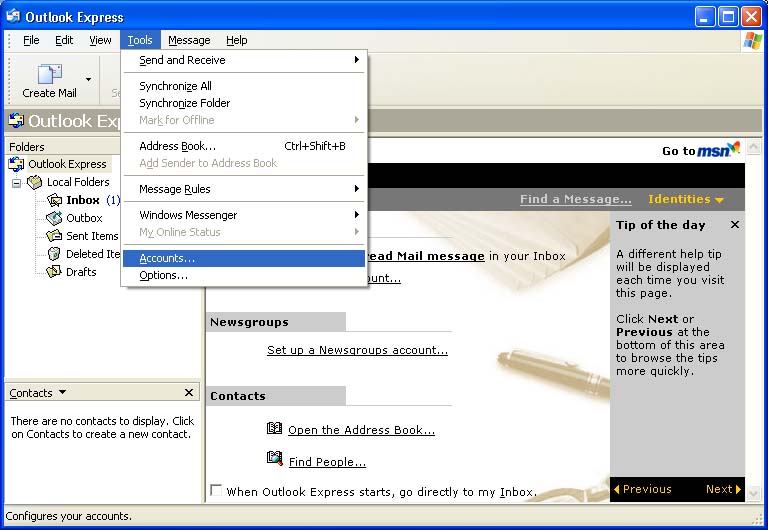Select the Deleted Items trash icon

(x=54, y=254)
